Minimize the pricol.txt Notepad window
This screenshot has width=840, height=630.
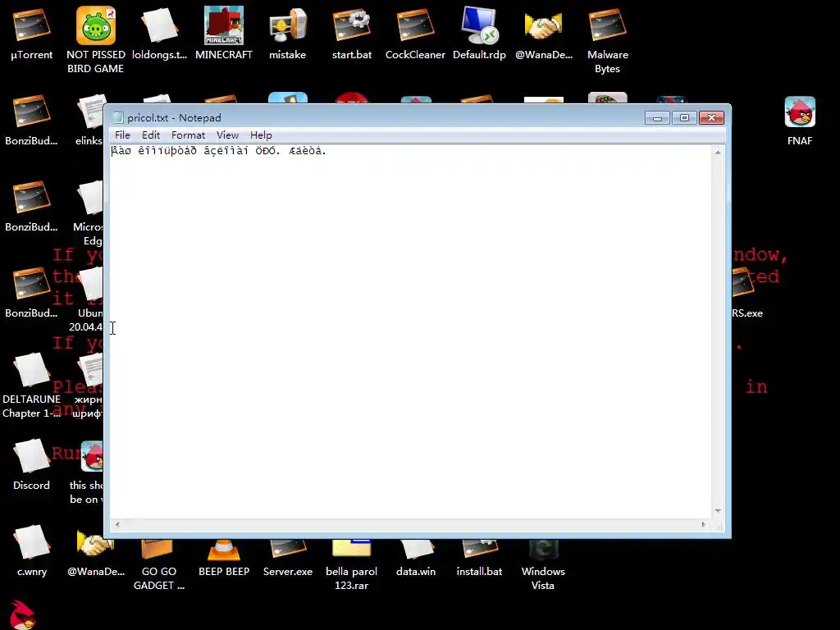(x=657, y=118)
